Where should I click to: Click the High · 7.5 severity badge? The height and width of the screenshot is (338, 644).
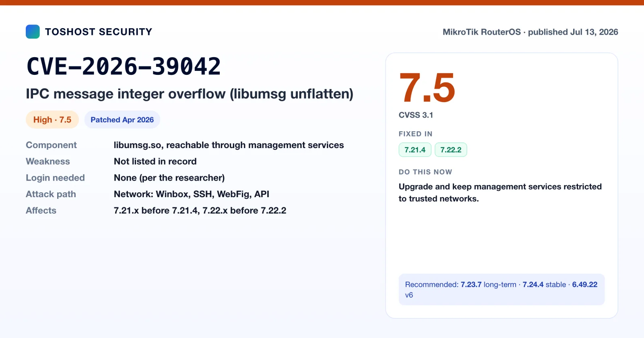pos(52,120)
